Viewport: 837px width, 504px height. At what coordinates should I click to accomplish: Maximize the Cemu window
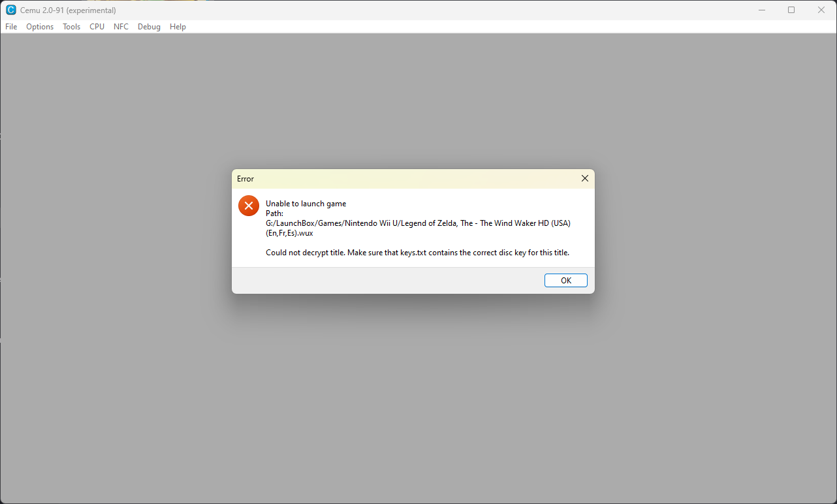[x=791, y=10]
